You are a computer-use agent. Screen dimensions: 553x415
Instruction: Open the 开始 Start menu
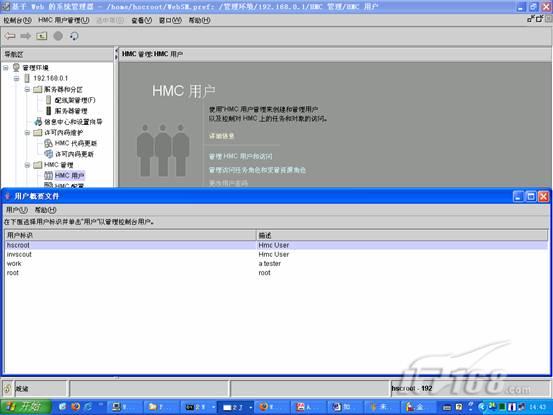pyautogui.click(x=25, y=407)
